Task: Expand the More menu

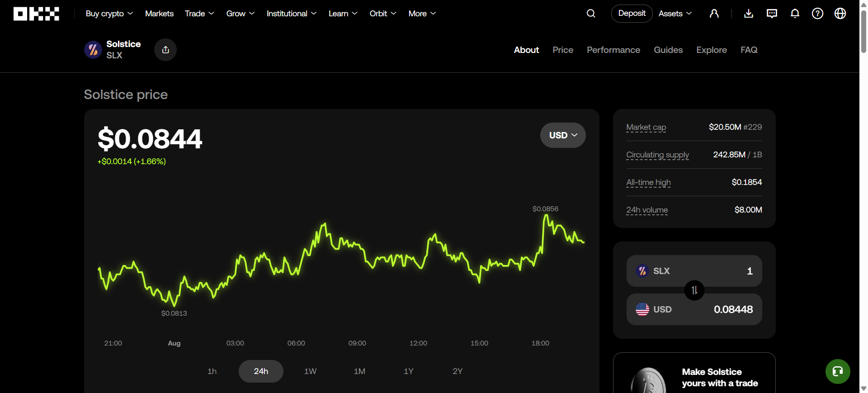Action: coord(422,14)
